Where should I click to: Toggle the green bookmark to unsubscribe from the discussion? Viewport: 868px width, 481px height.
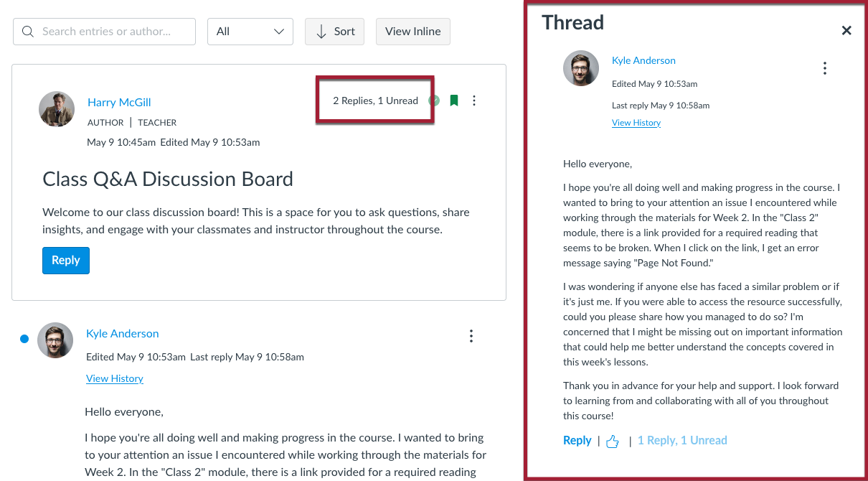[x=454, y=101]
